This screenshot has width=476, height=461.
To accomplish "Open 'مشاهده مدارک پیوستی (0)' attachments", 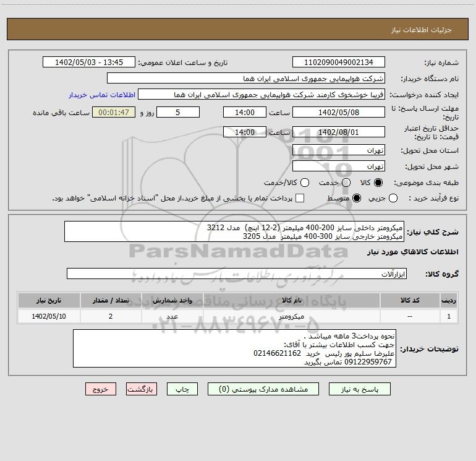I will coord(261,389).
